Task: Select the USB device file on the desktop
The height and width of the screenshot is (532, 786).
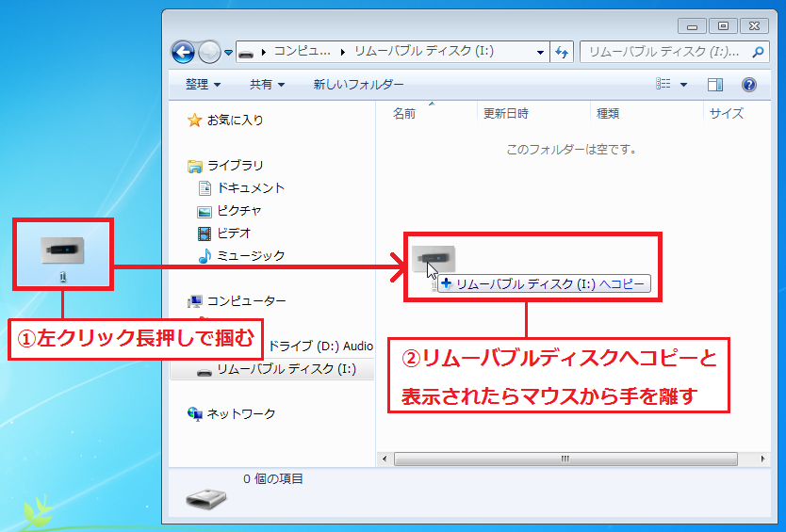Action: pyautogui.click(x=62, y=254)
